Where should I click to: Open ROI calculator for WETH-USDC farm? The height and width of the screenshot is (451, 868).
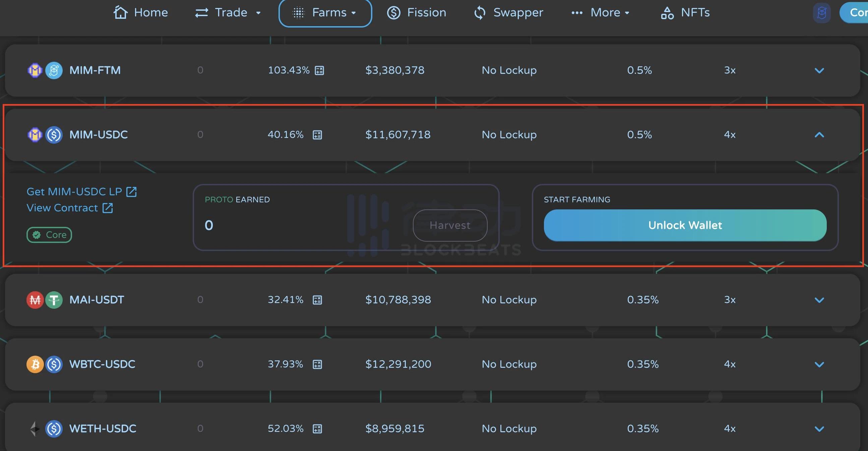(x=317, y=429)
